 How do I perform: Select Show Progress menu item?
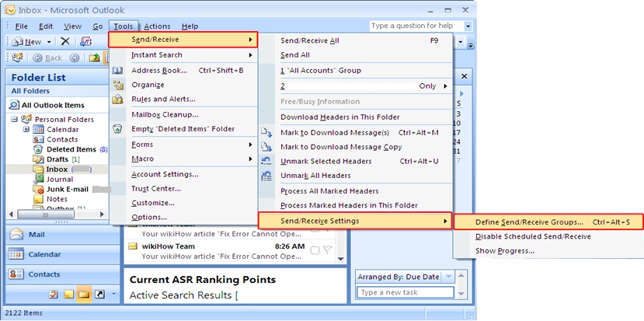[x=548, y=251]
